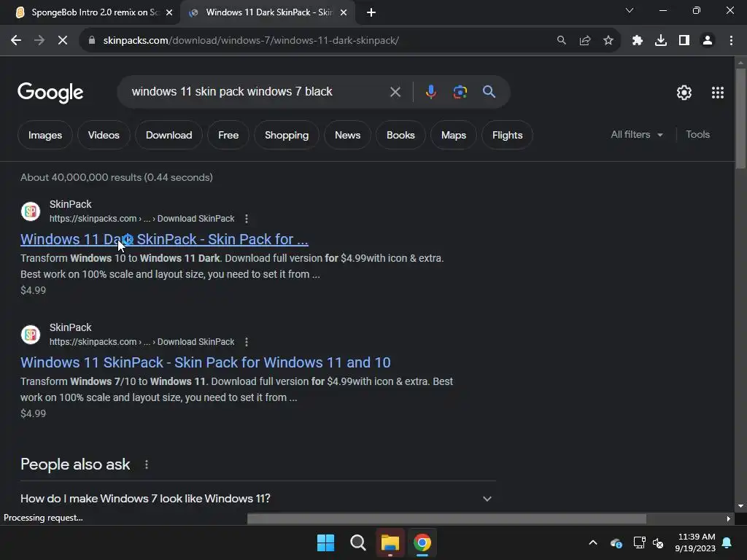The width and height of the screenshot is (747, 560).
Task: Open OneDrive tray icon
Action: click(616, 542)
